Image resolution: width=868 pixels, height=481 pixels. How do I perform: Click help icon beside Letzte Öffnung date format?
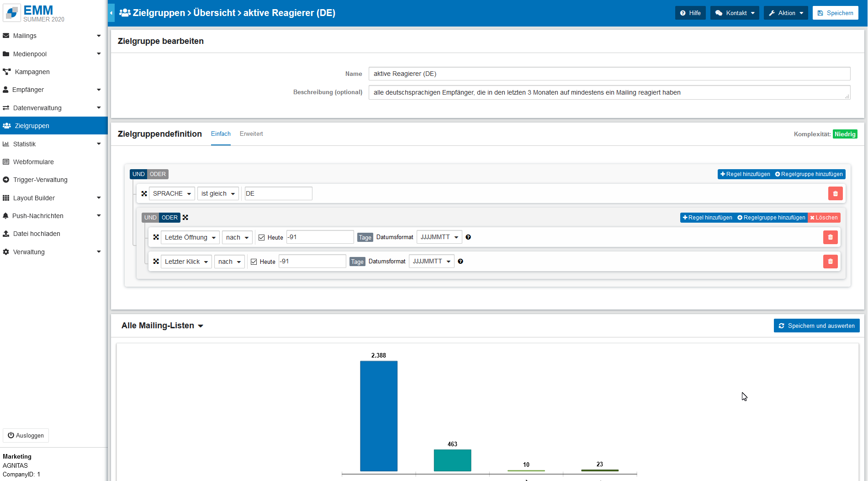[468, 237]
